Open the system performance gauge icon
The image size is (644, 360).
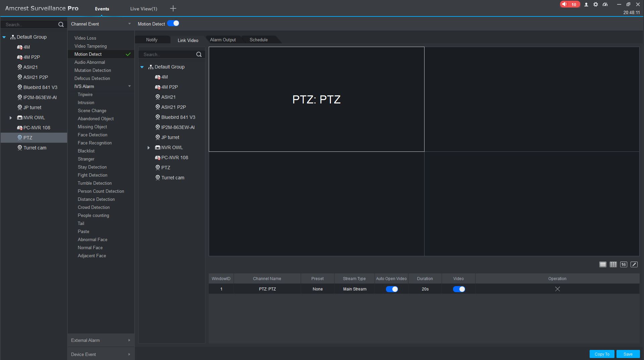tap(605, 4)
